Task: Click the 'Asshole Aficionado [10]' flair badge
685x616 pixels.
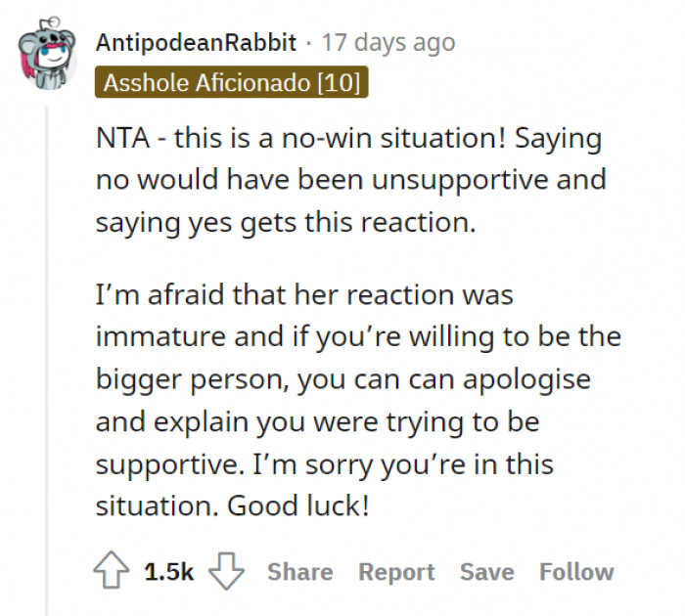Action: coord(231,83)
